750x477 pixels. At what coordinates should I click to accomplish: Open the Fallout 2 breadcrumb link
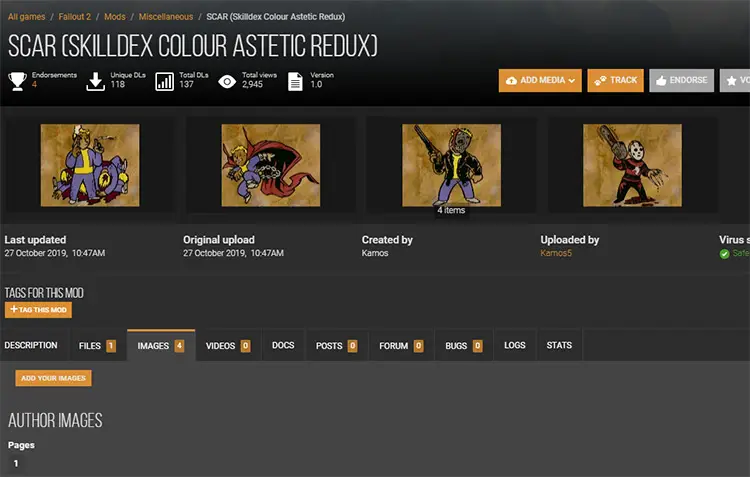point(74,17)
